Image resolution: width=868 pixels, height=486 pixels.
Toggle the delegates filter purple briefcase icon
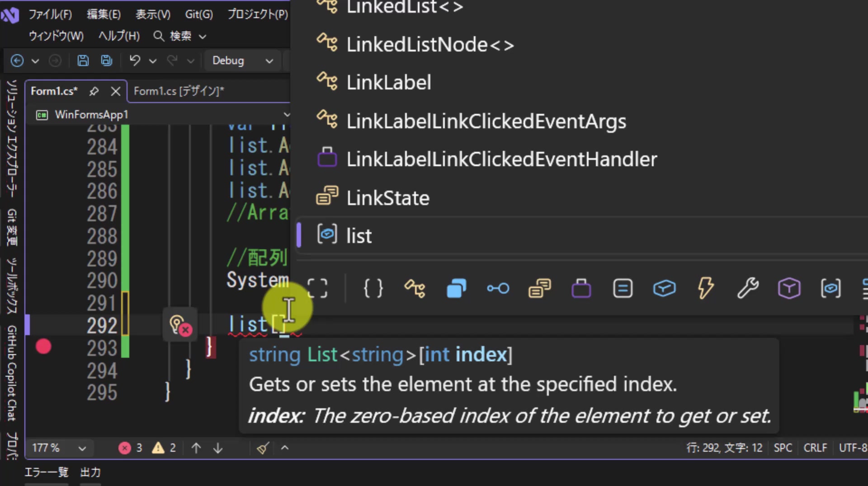pos(581,288)
